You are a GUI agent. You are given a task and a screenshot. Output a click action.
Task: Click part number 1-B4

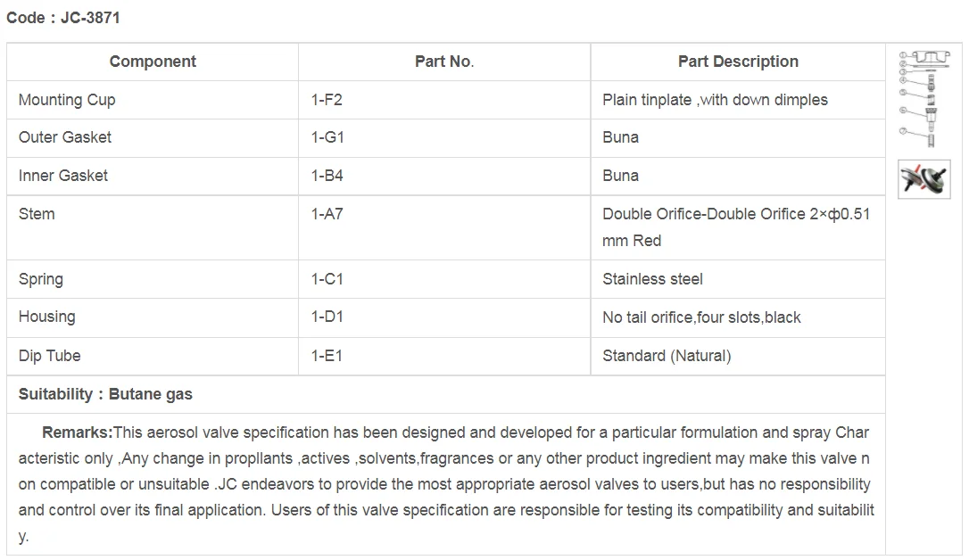tap(327, 176)
